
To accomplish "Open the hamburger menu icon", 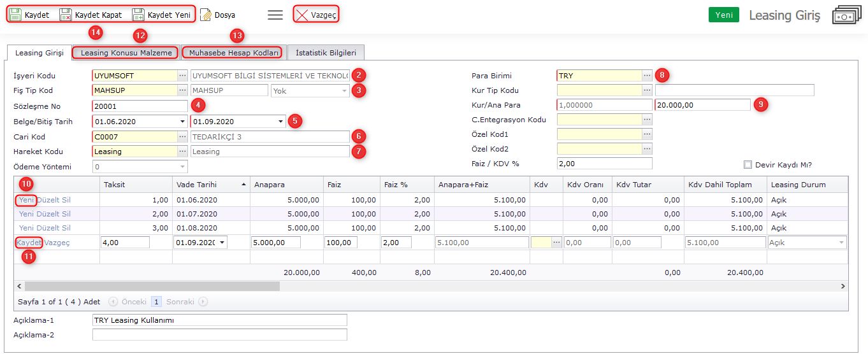I will (275, 15).
